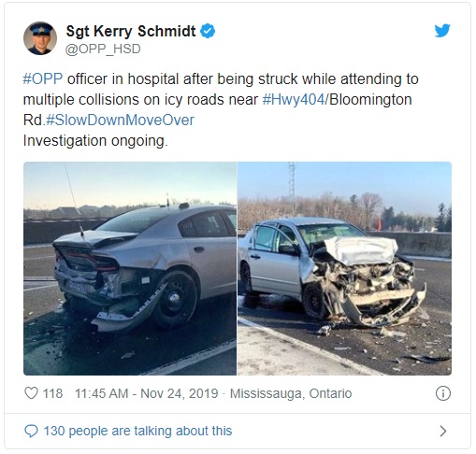This screenshot has width=476, height=454.
Task: Expand the conversation with the chevron arrow
Action: point(443,431)
